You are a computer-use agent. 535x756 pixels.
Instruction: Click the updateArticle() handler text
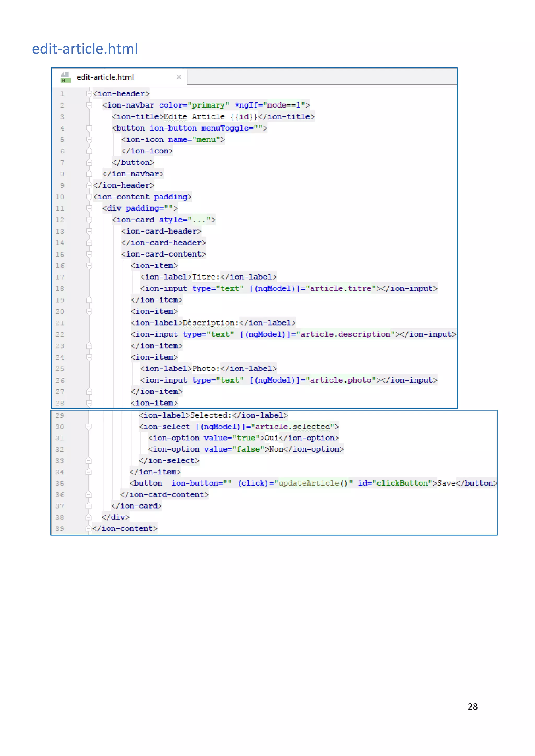tap(313, 483)
